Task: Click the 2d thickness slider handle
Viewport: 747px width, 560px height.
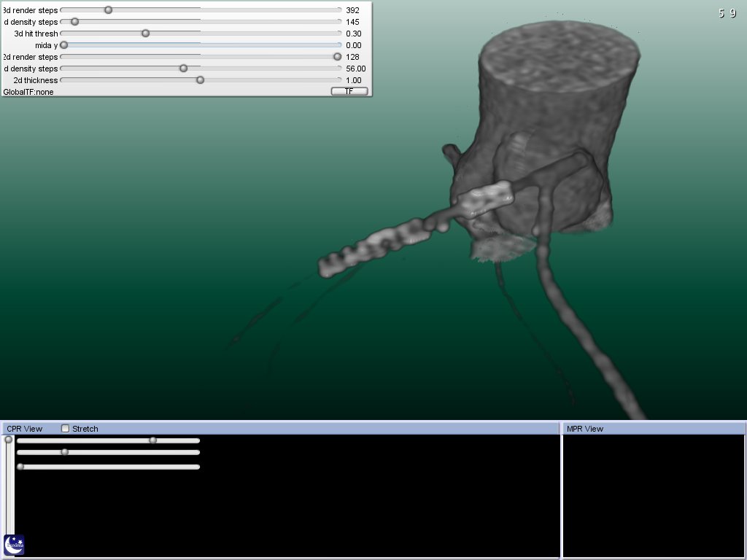Action: tap(200, 80)
